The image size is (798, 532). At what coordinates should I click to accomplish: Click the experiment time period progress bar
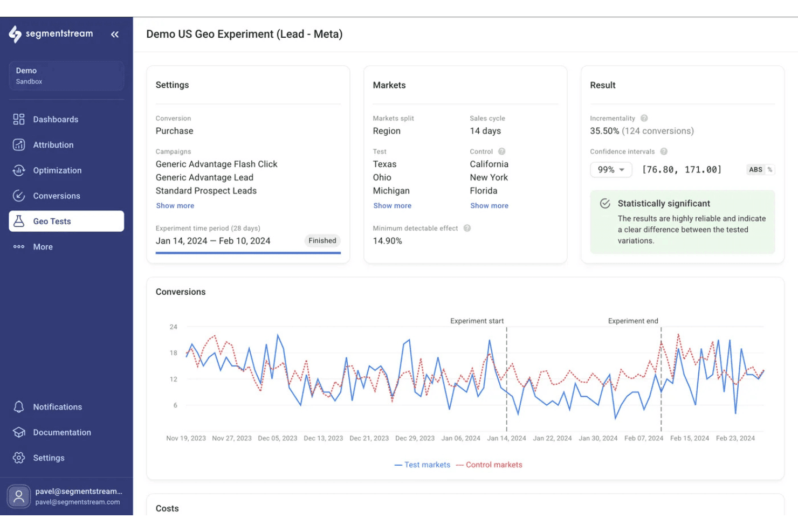pos(248,253)
